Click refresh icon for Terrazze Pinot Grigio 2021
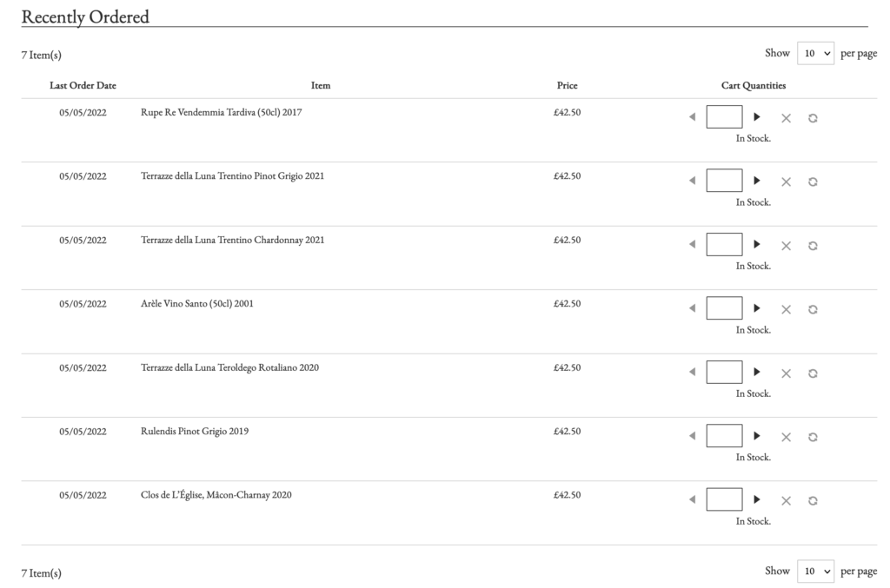 point(813,182)
